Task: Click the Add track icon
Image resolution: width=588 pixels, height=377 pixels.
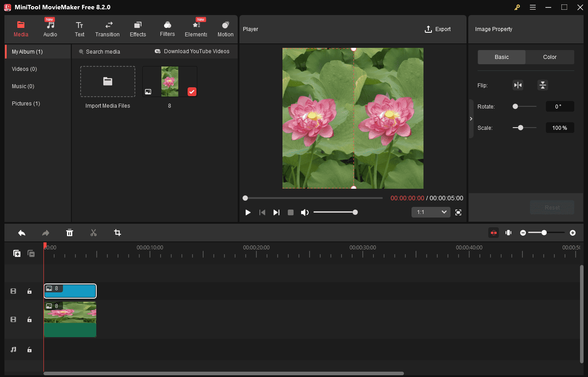Action: (x=17, y=253)
